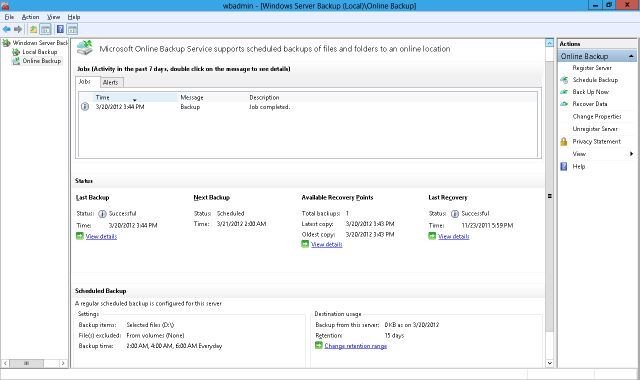
Task: Click the Recover Data action icon
Action: (x=564, y=104)
